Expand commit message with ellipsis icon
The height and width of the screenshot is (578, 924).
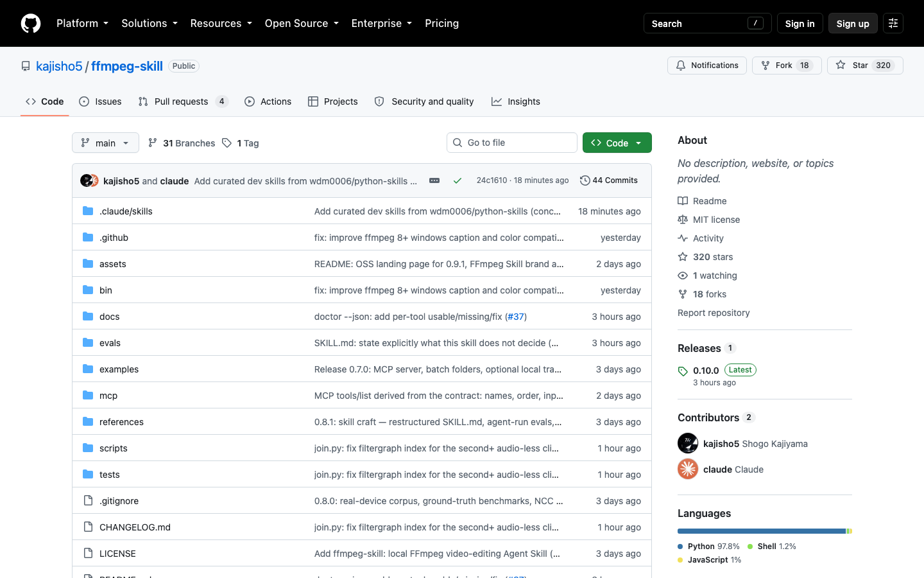click(x=434, y=180)
